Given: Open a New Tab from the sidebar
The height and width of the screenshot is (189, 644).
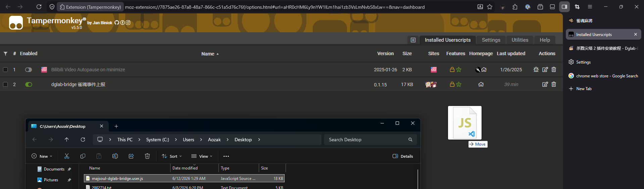Looking at the screenshot, I should [581, 89].
